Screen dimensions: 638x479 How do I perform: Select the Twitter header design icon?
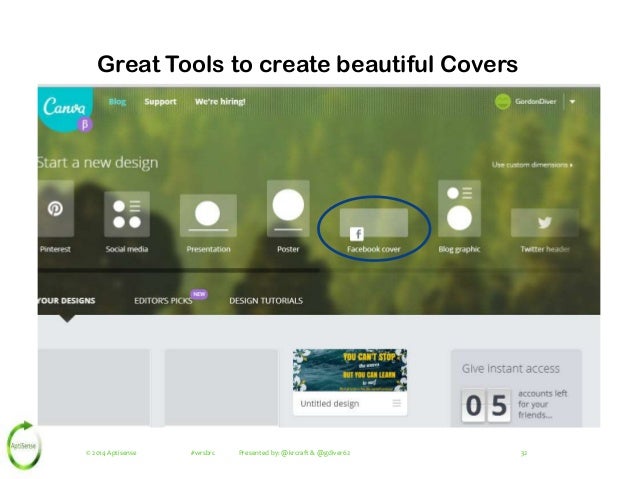pyautogui.click(x=544, y=223)
